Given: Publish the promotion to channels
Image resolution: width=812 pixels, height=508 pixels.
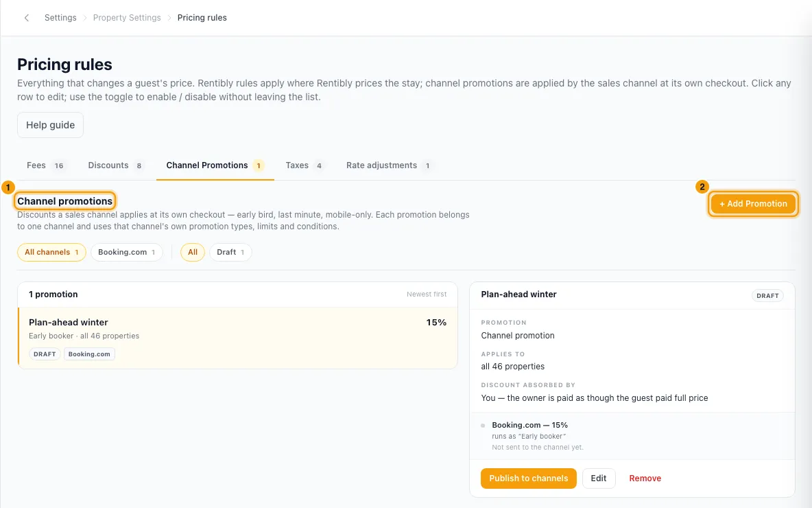Looking at the screenshot, I should (528, 478).
